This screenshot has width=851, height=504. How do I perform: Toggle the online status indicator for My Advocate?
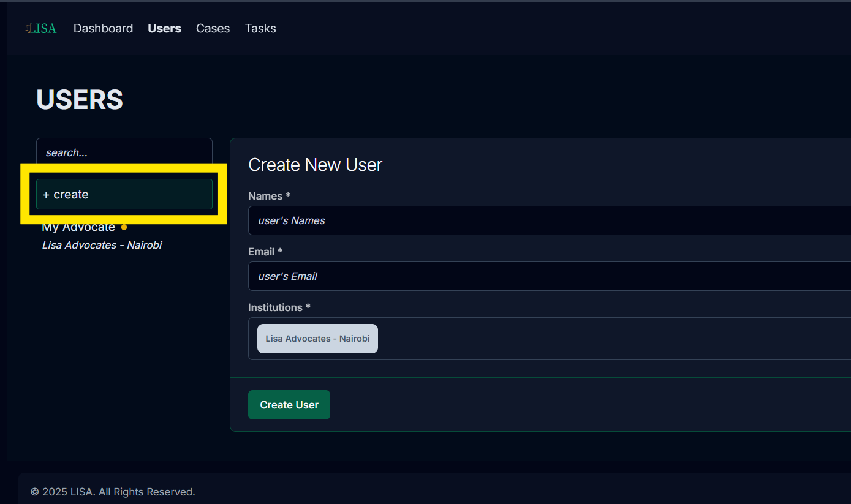click(124, 227)
